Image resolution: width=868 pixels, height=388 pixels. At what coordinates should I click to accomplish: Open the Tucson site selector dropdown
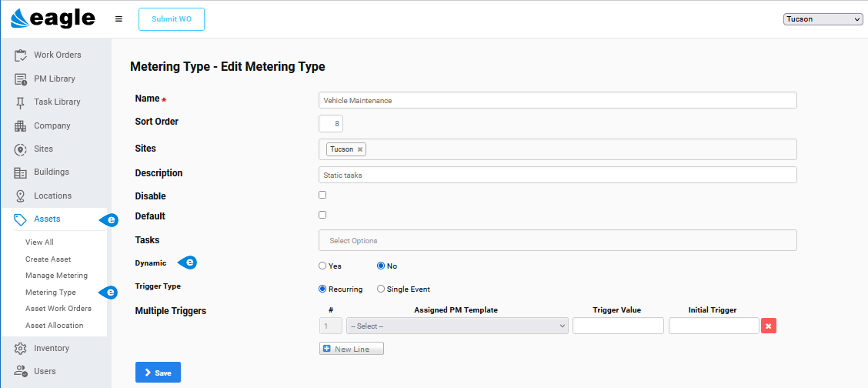[x=823, y=20]
